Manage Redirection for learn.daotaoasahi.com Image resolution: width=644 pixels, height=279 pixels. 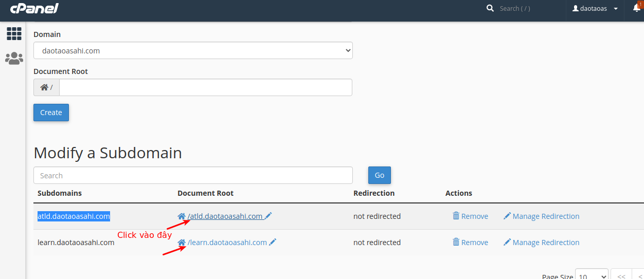[x=541, y=243]
